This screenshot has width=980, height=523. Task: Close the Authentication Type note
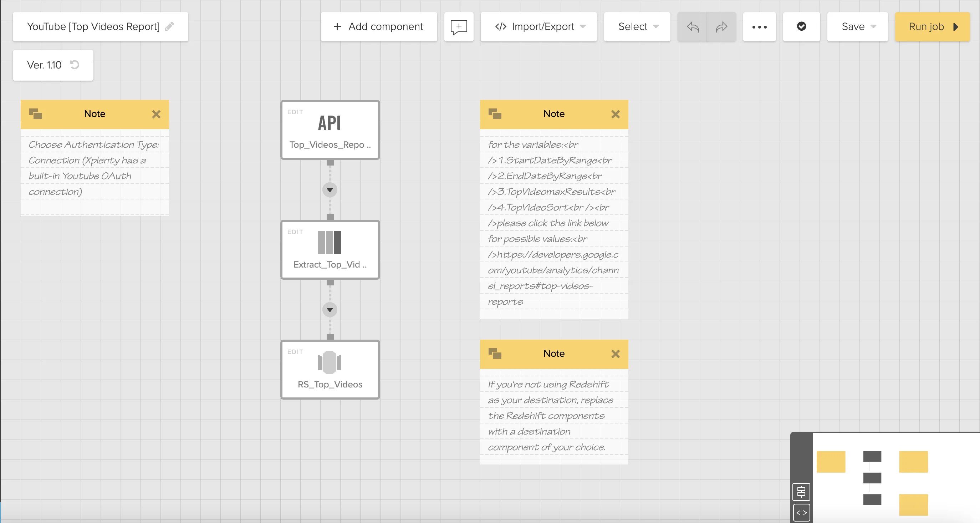tap(156, 114)
